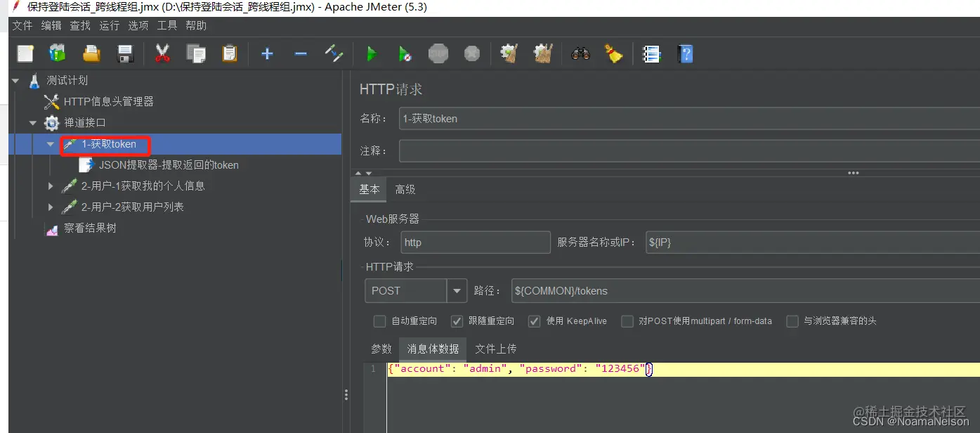Click the Search icon in toolbar
The height and width of the screenshot is (433, 980).
pos(580,53)
